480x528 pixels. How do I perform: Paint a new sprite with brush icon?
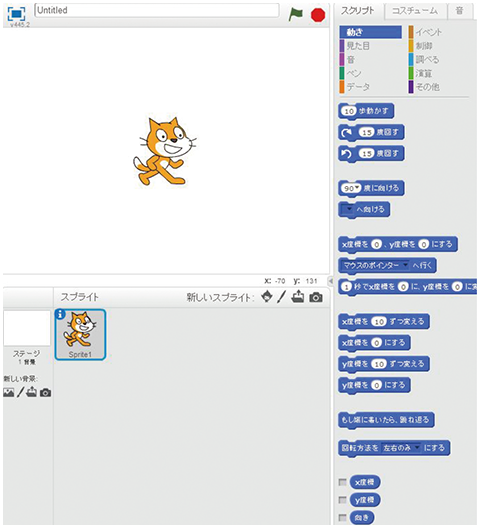(282, 297)
